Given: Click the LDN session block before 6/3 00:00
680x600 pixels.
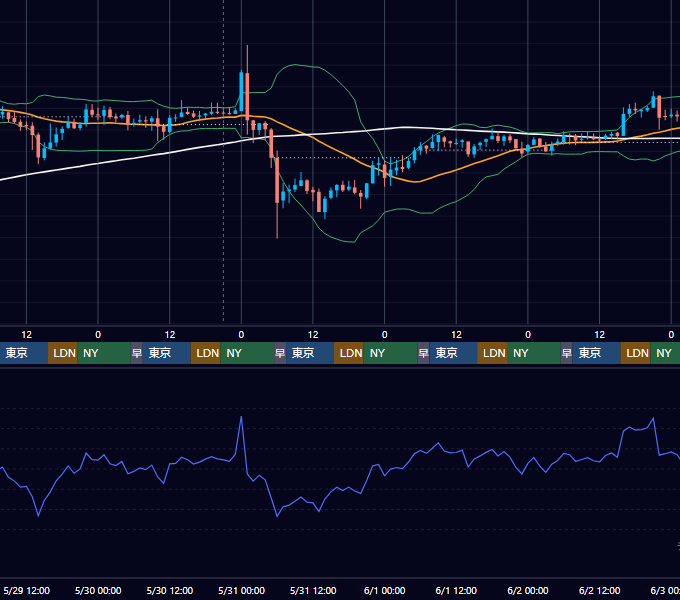Looking at the screenshot, I should [635, 353].
